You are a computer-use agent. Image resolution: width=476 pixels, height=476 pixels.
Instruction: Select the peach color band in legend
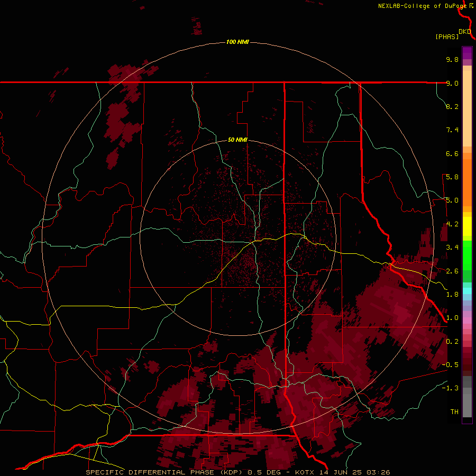467,108
